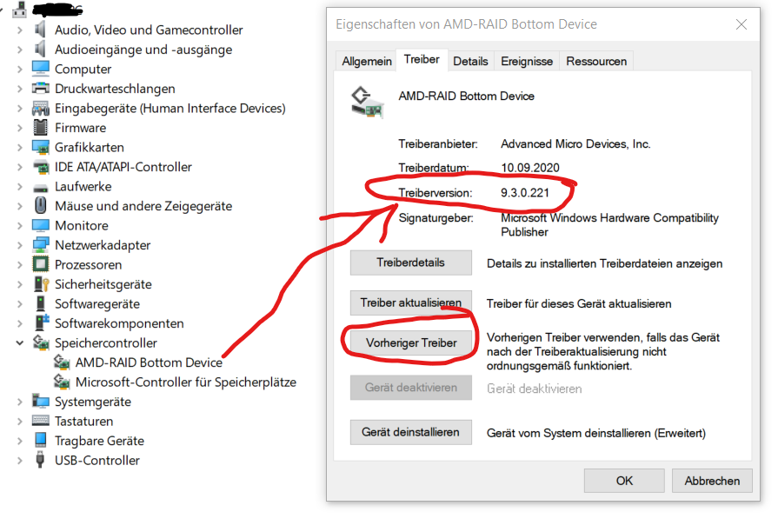
Task: Expand the Prozessoren node
Action: click(x=19, y=264)
